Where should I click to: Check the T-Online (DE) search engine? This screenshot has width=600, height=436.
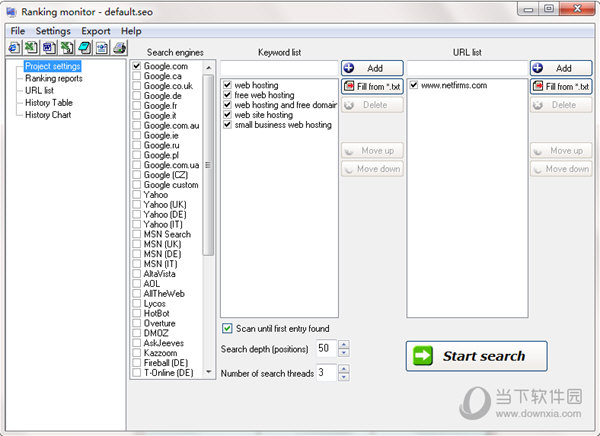(137, 372)
